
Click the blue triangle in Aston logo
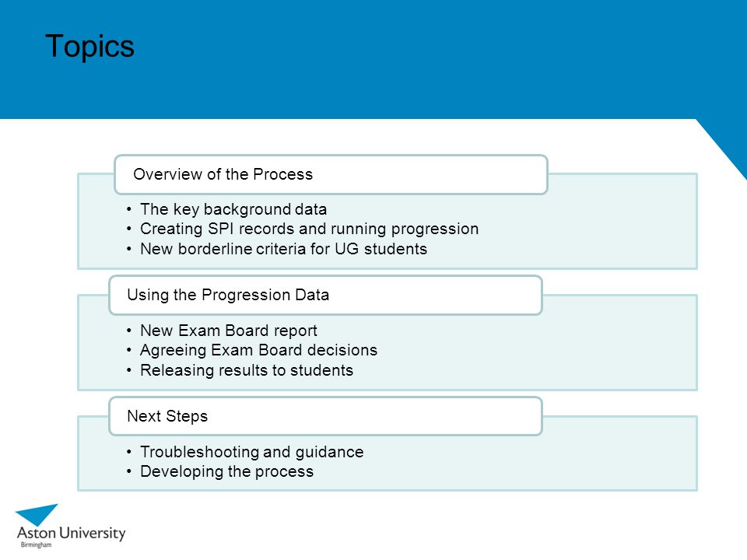pyautogui.click(x=37, y=514)
